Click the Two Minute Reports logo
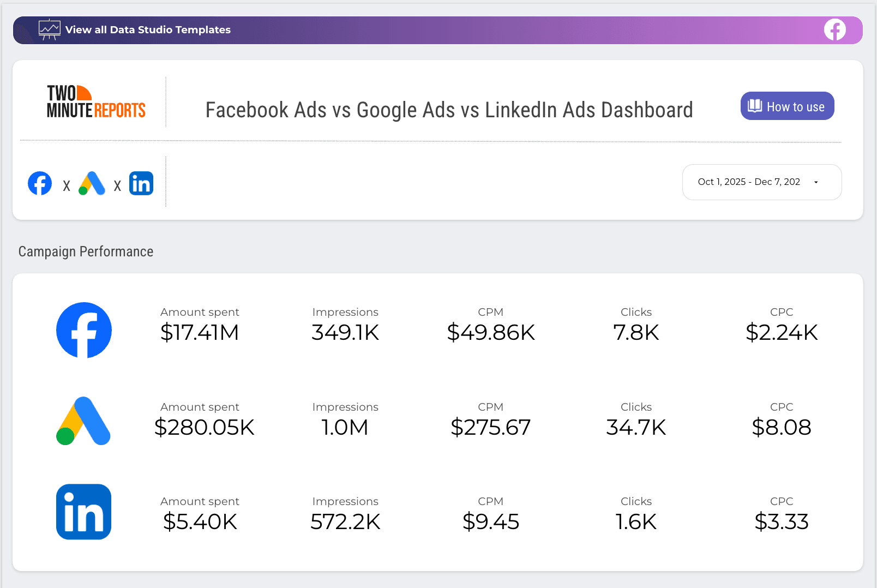The width and height of the screenshot is (877, 588). 95,101
